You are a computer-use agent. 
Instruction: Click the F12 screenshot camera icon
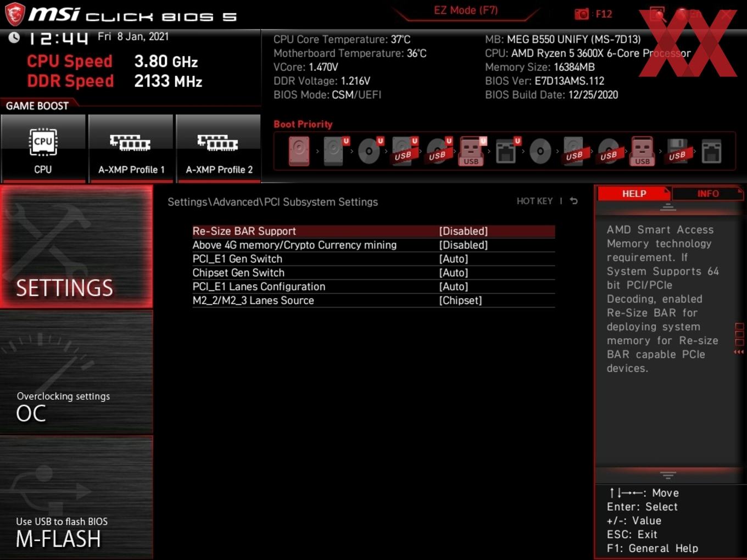[582, 14]
